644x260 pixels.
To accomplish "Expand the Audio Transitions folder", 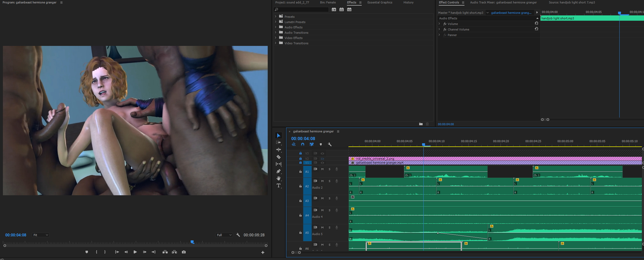I will [x=276, y=32].
